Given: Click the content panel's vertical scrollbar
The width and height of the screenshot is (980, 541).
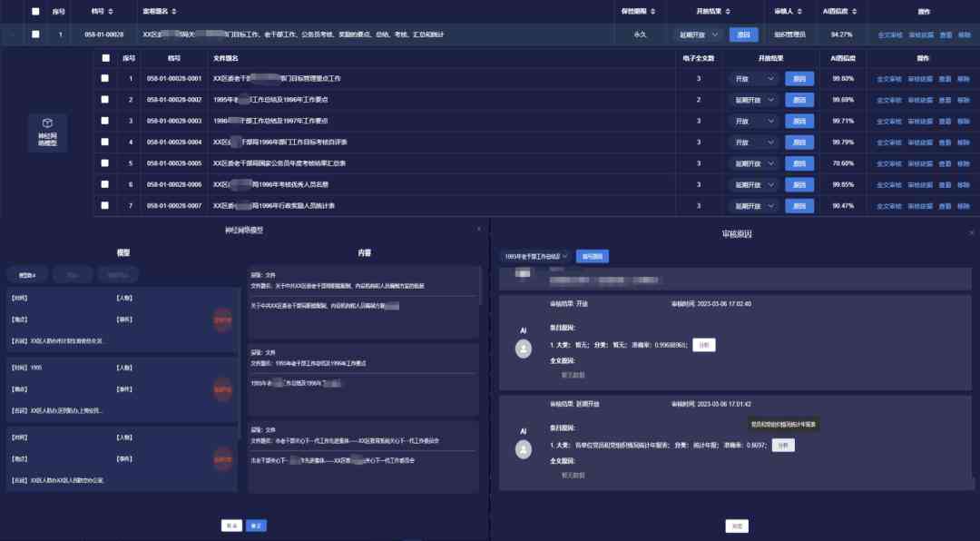Looking at the screenshot, I should coord(480,288).
